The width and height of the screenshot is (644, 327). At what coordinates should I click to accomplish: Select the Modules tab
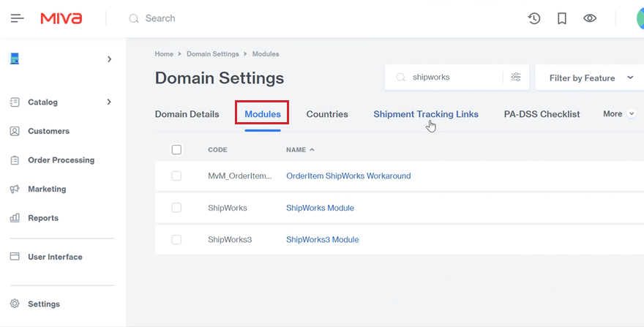pos(263,114)
